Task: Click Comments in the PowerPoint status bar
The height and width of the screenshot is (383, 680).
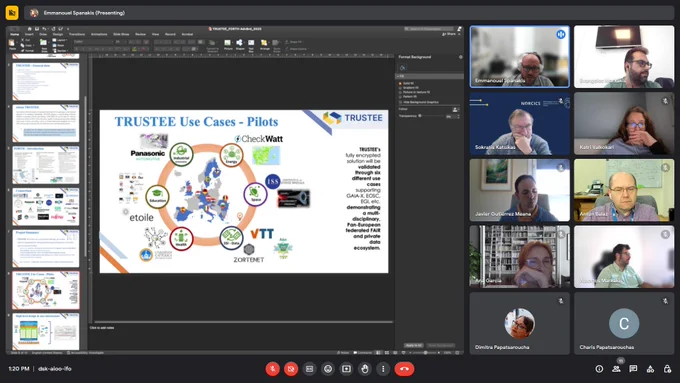Action: (363, 353)
